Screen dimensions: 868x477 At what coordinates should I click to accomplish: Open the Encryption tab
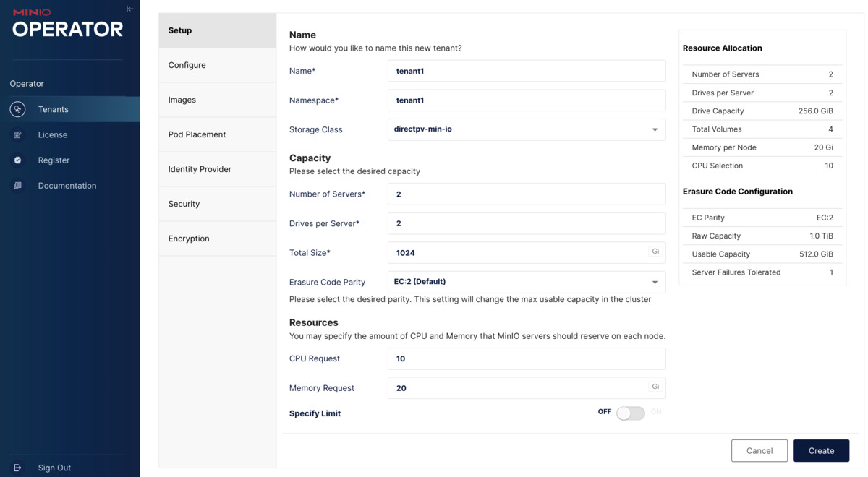click(218, 239)
